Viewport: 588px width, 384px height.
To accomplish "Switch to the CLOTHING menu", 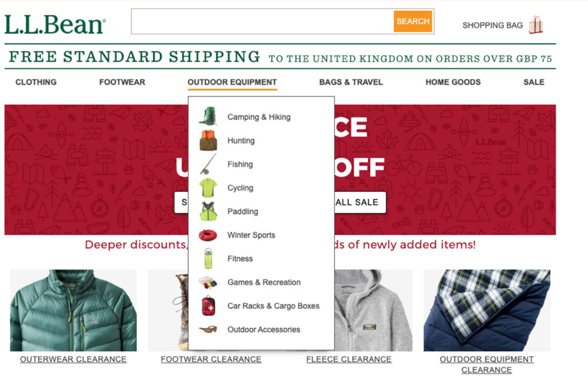I will pos(36,82).
